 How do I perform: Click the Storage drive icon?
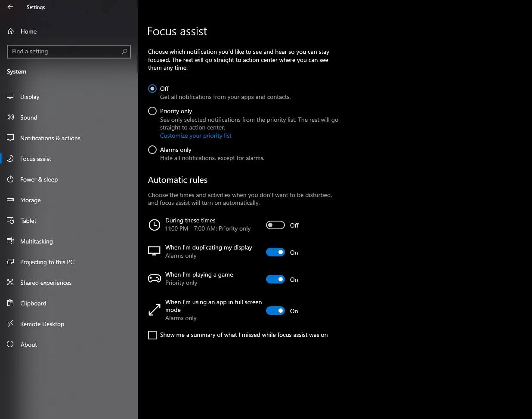(x=10, y=200)
